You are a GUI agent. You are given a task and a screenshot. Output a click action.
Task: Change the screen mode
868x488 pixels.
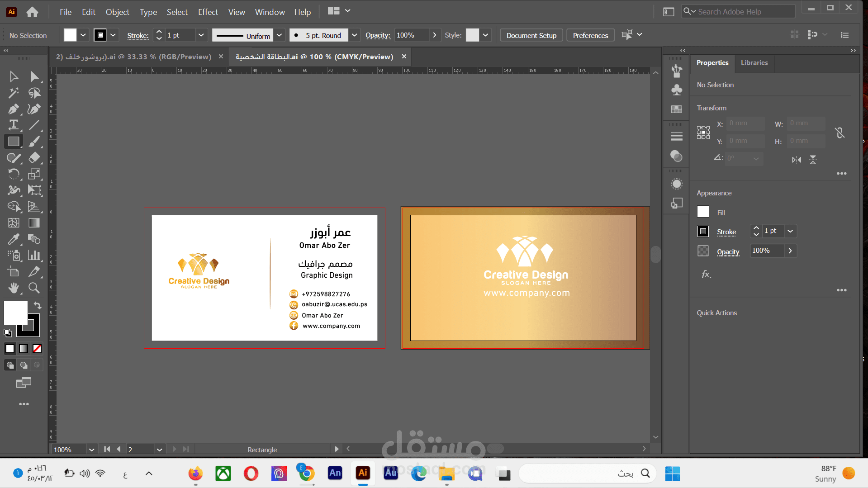[x=24, y=383]
